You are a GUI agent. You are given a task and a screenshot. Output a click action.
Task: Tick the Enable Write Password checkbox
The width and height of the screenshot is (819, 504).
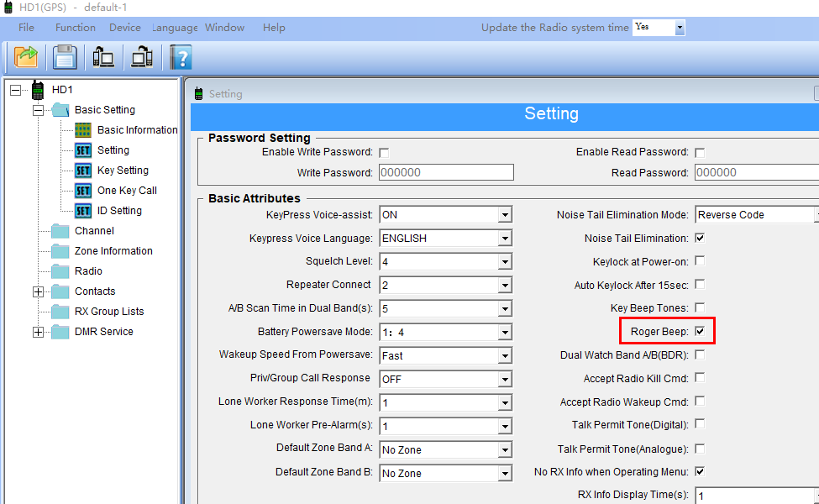pyautogui.click(x=384, y=153)
